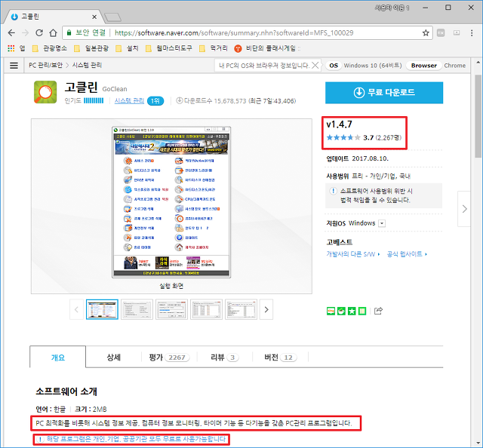Expand the 지원OS Windows dropdown
This screenshot has width=483, height=448.
[x=382, y=223]
